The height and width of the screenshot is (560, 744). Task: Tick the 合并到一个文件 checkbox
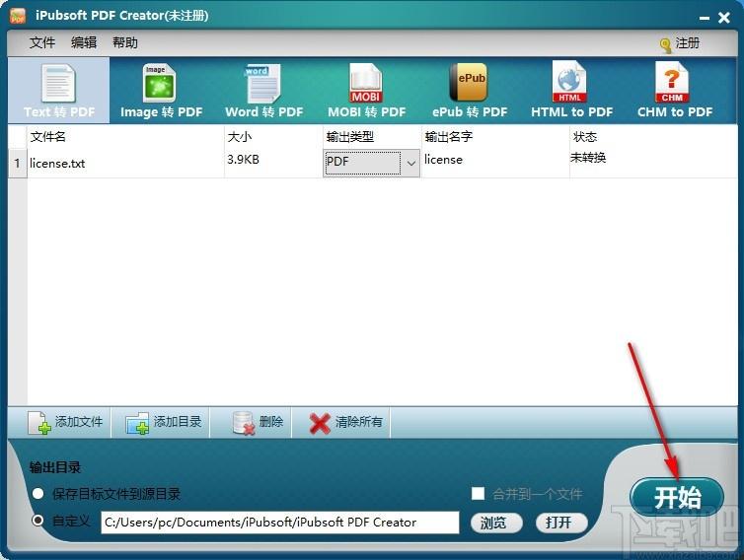click(x=478, y=493)
